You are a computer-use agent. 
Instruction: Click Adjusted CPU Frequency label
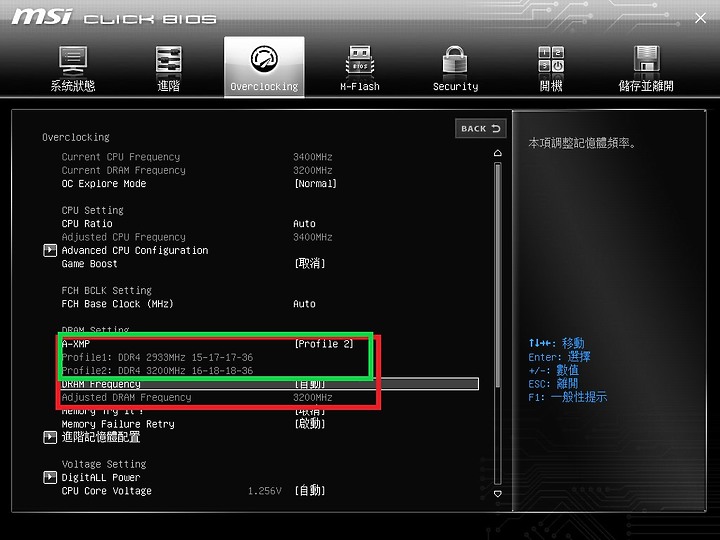pos(124,237)
